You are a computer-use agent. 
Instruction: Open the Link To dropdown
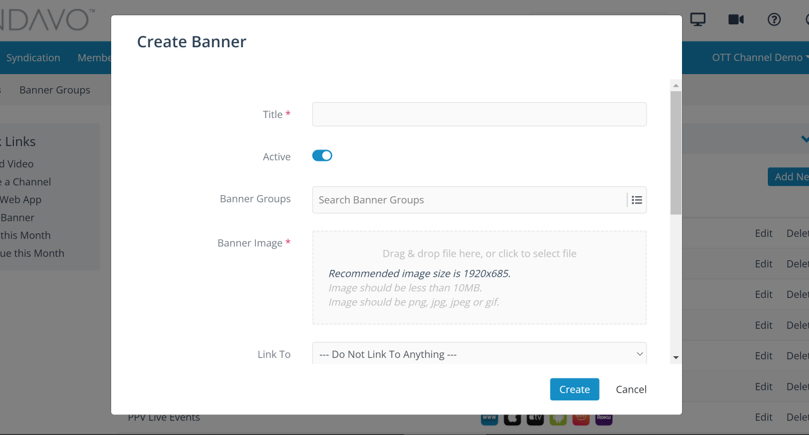[479, 354]
